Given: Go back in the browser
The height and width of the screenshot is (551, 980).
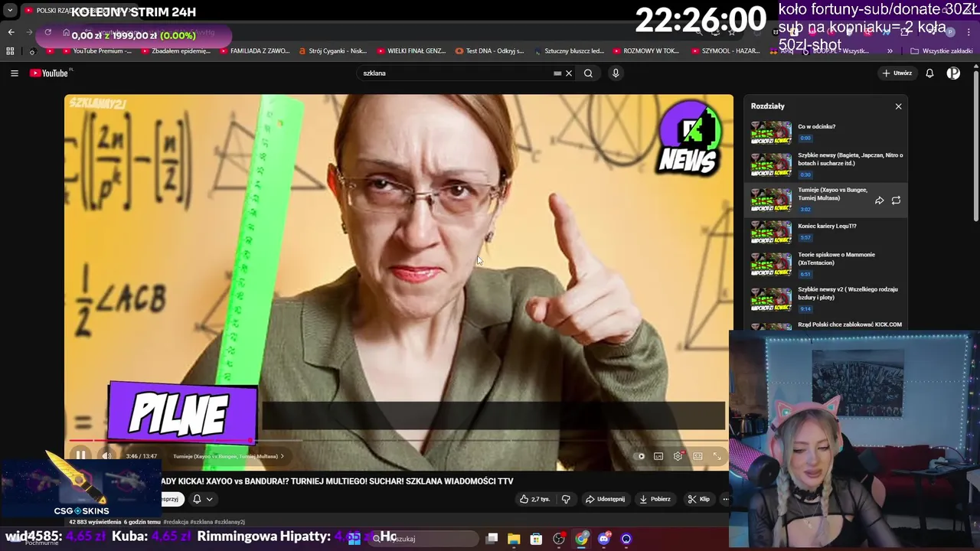Looking at the screenshot, I should [11, 32].
